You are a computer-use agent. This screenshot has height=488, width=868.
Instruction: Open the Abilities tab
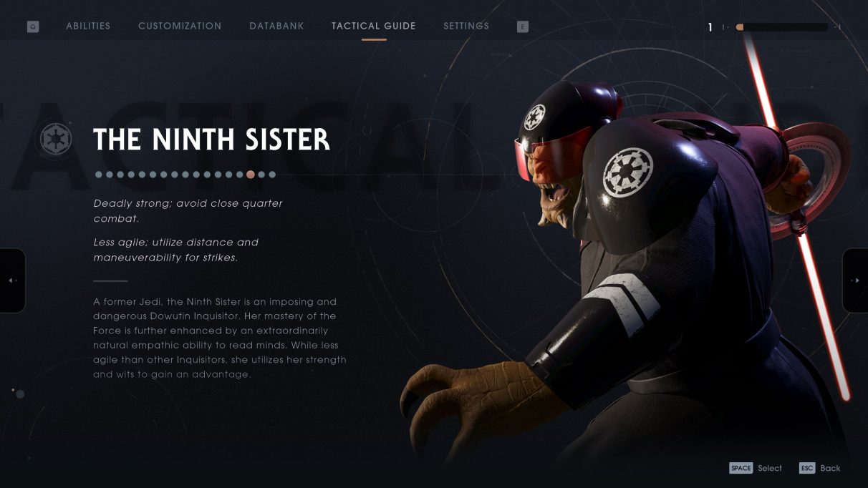click(x=88, y=26)
